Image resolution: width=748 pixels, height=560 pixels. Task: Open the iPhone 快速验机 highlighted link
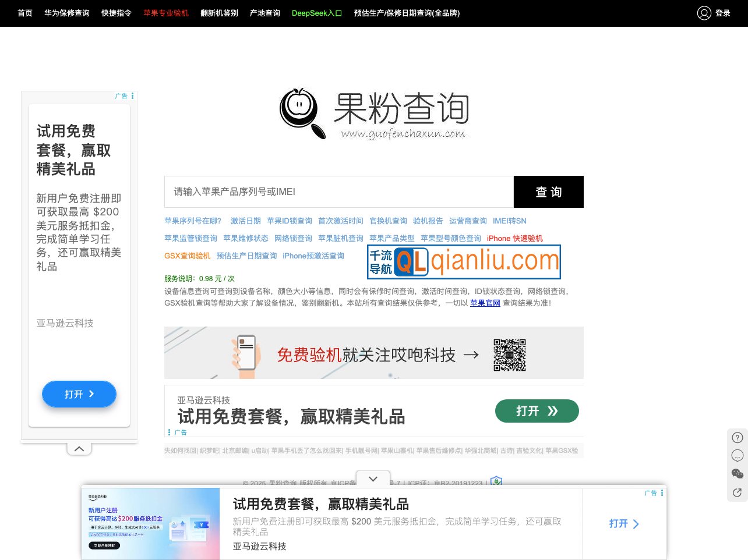pos(514,238)
